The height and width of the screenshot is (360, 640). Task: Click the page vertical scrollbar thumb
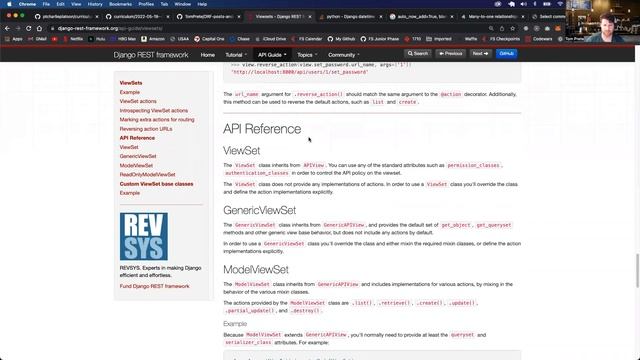point(638,270)
